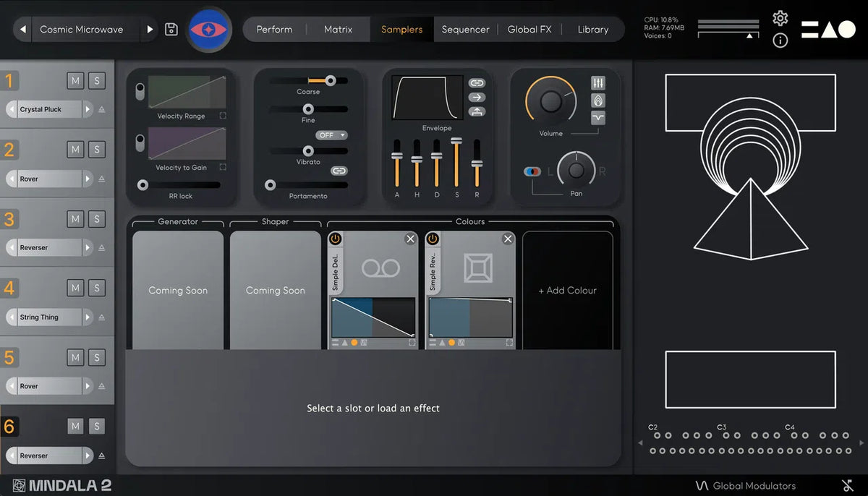This screenshot has width=868, height=496.
Task: Click the info icon below the gear
Action: (x=780, y=40)
